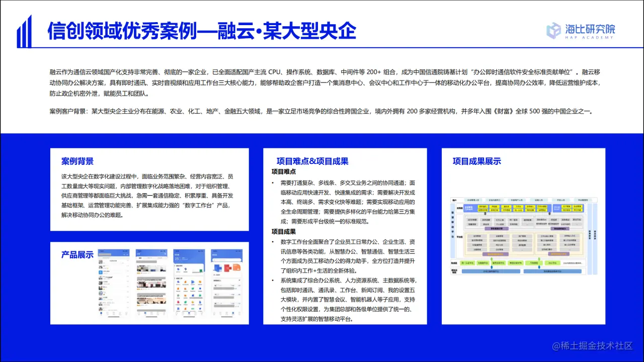
Task: Tap the search input field in the rightmost phone screenshot
Action: [x=226, y=260]
